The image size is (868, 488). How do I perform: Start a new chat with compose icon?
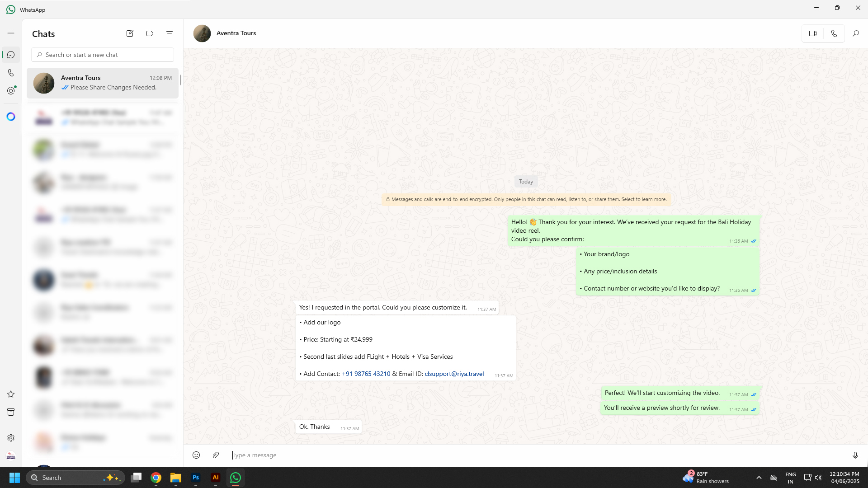pos(130,33)
